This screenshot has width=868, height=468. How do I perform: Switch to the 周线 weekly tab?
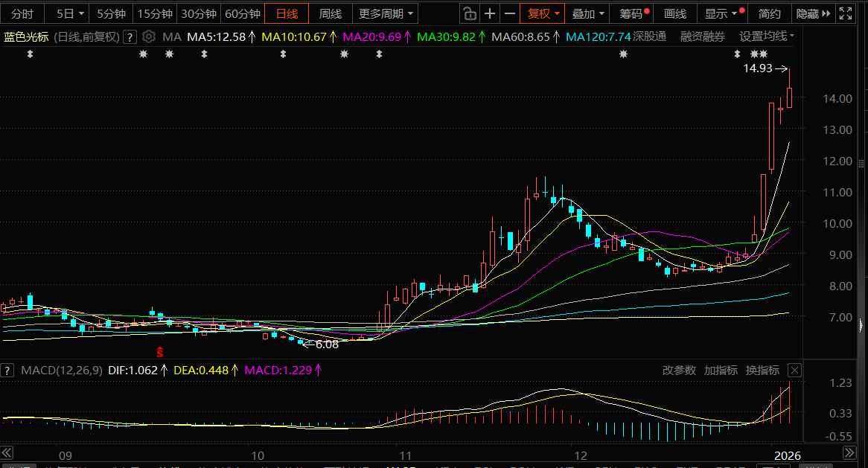(331, 13)
